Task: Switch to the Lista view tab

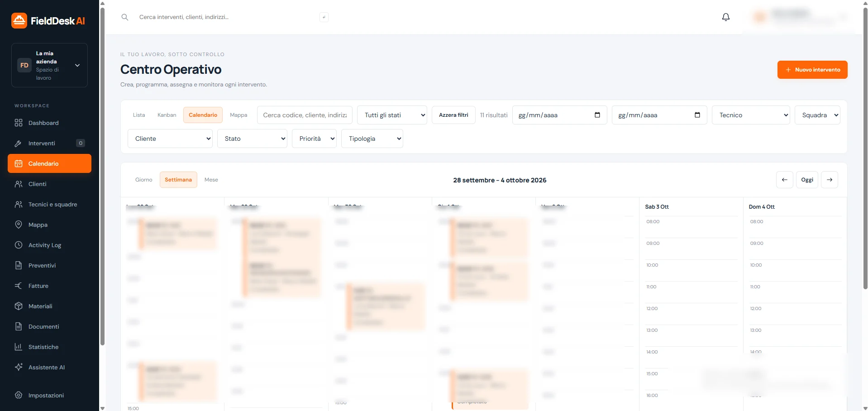Action: (x=139, y=115)
